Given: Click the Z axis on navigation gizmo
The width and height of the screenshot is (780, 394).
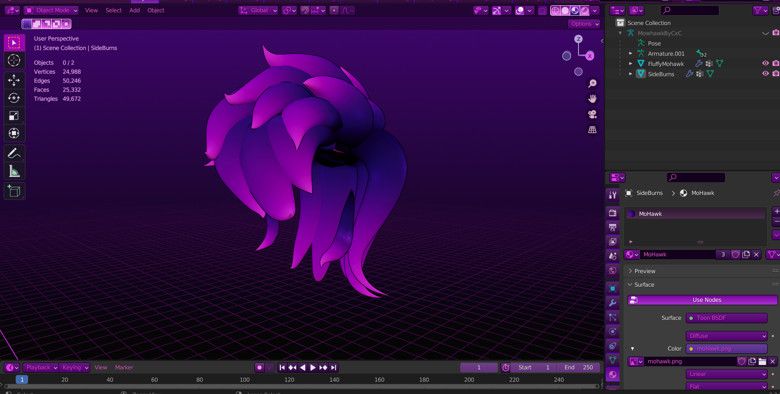Looking at the screenshot, I should 578,39.
